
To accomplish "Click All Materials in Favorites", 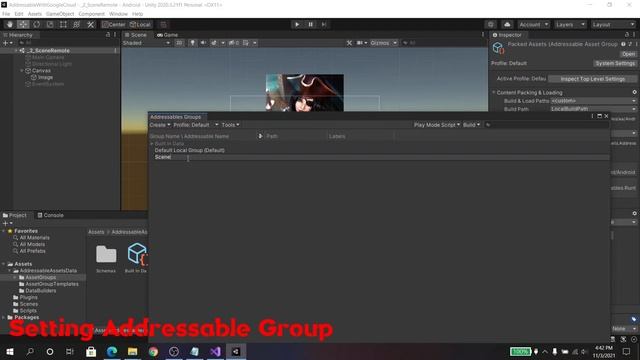I will pos(31,238).
